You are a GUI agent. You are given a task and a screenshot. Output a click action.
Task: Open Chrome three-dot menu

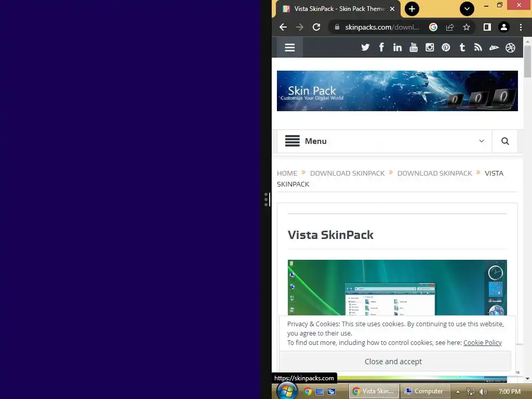521,27
